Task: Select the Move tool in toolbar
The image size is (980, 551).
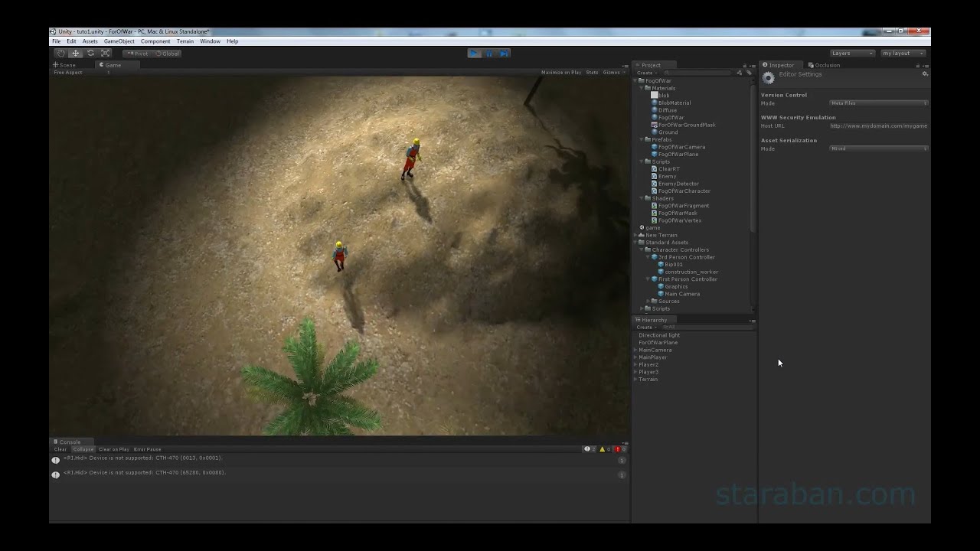Action: coord(75,54)
